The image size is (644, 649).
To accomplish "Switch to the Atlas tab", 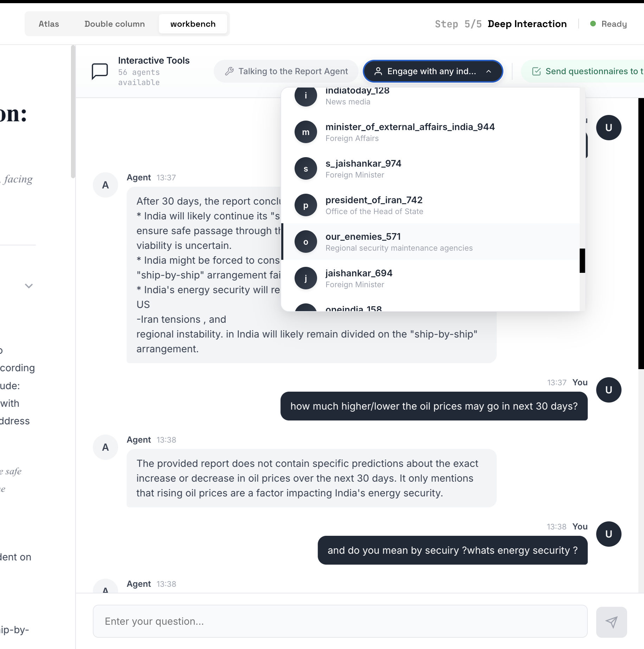I will (x=49, y=24).
